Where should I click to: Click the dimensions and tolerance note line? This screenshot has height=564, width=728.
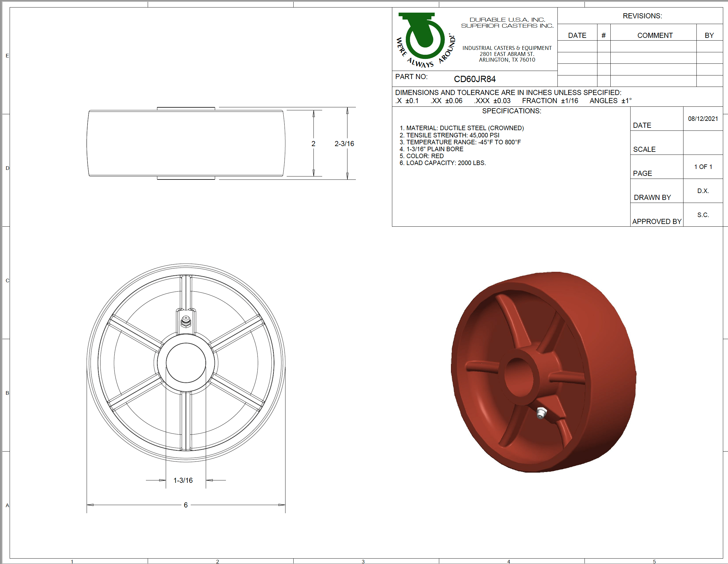click(508, 93)
